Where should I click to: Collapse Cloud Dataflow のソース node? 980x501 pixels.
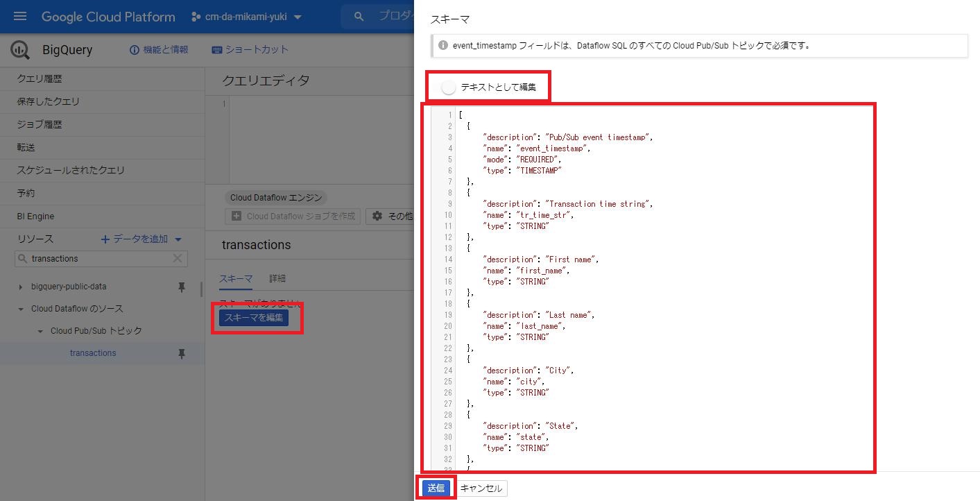pos(22,308)
